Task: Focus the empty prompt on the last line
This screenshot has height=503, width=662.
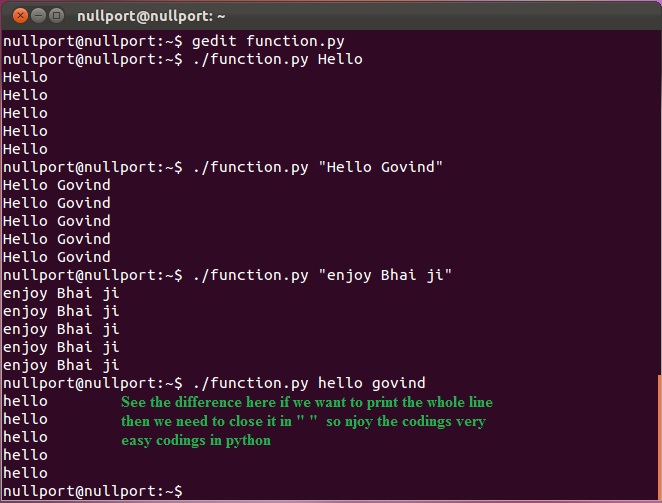Action: click(x=93, y=491)
